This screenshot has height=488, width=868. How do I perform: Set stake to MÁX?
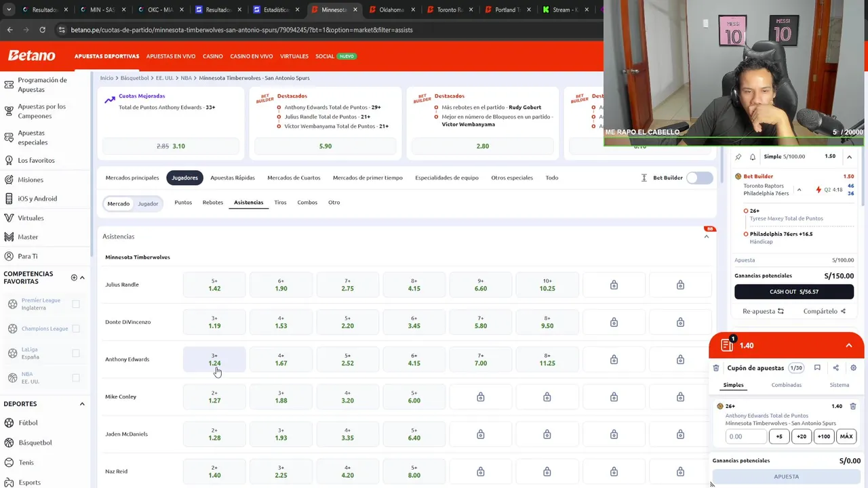pyautogui.click(x=846, y=436)
